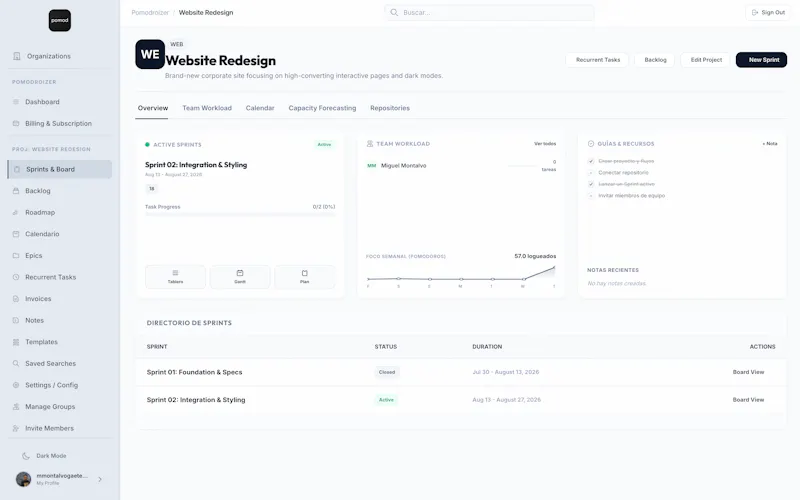This screenshot has width=800, height=500.
Task: Open the Tablero view of active sprint
Action: [x=176, y=277]
